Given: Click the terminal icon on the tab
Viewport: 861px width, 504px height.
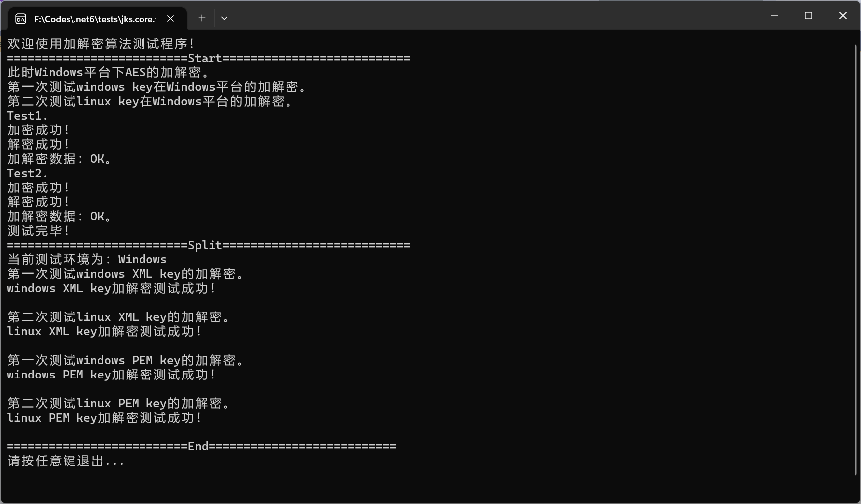Looking at the screenshot, I should [x=21, y=19].
